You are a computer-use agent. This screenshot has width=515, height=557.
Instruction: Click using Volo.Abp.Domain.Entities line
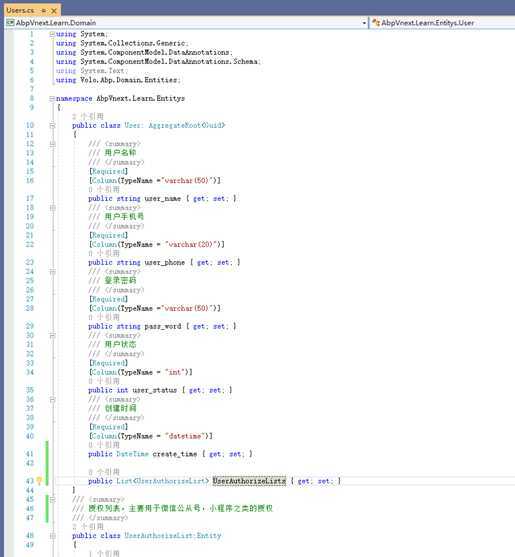118,80
